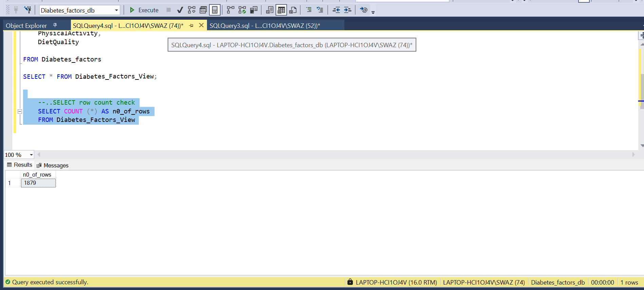Close the SQLQuery4.sql tab
The height and width of the screenshot is (290, 644).
(x=201, y=25)
